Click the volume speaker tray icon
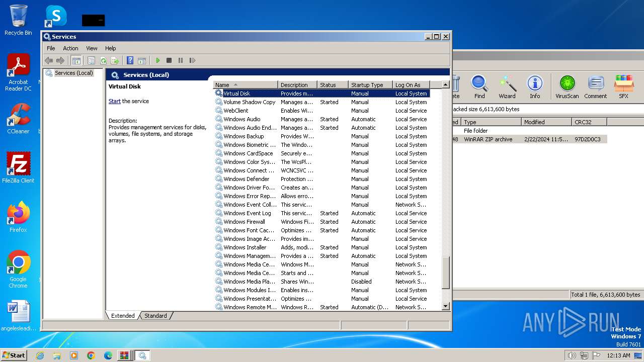Viewport: 644px width, 362px height. pos(572,355)
